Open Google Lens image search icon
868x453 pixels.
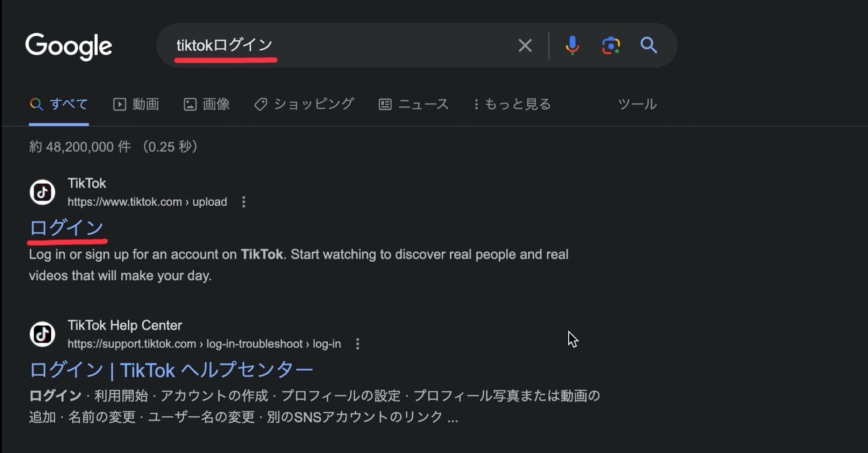[611, 45]
